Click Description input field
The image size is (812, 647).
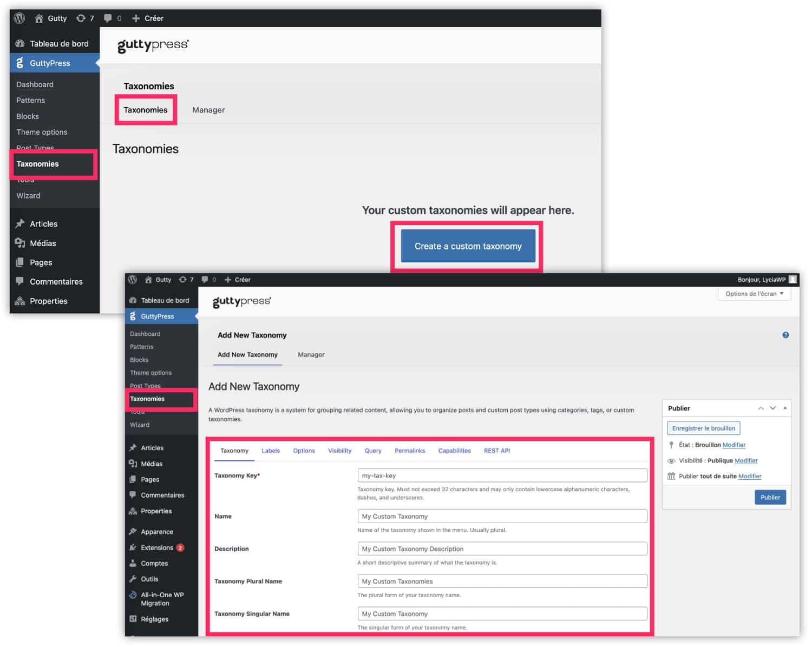tap(502, 549)
